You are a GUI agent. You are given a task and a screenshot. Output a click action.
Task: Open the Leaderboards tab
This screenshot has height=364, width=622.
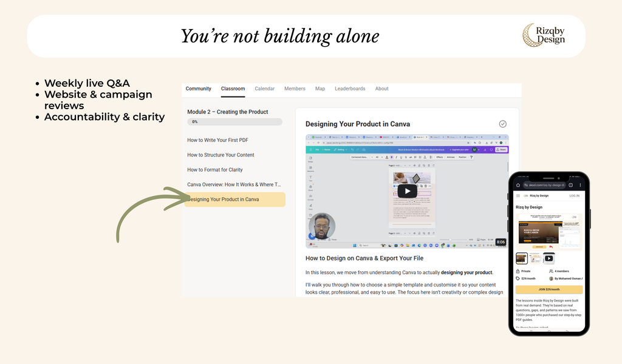click(350, 88)
